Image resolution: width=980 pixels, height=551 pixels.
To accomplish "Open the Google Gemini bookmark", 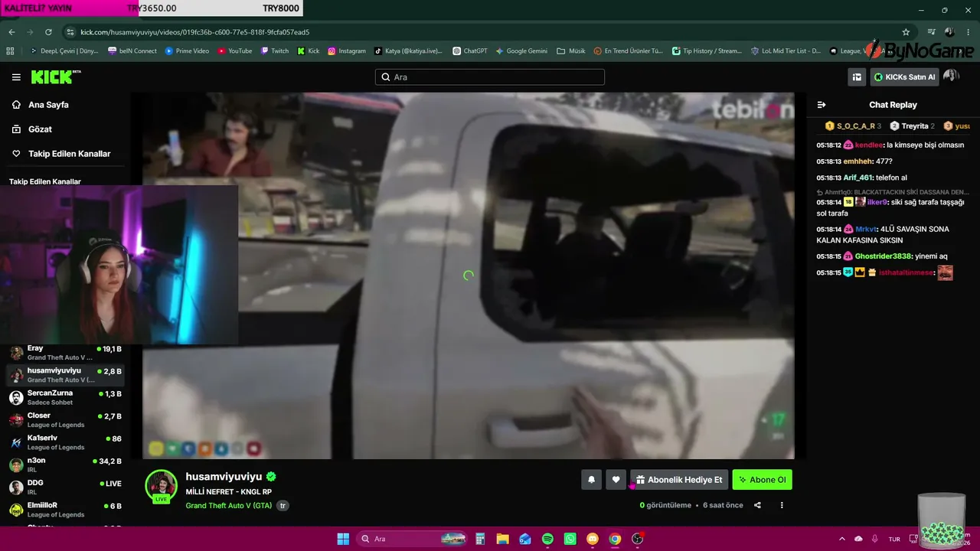I will [x=521, y=51].
